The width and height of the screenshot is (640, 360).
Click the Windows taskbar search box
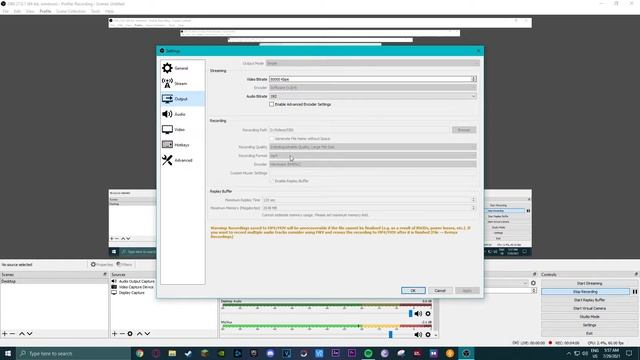pyautogui.click(x=73, y=353)
